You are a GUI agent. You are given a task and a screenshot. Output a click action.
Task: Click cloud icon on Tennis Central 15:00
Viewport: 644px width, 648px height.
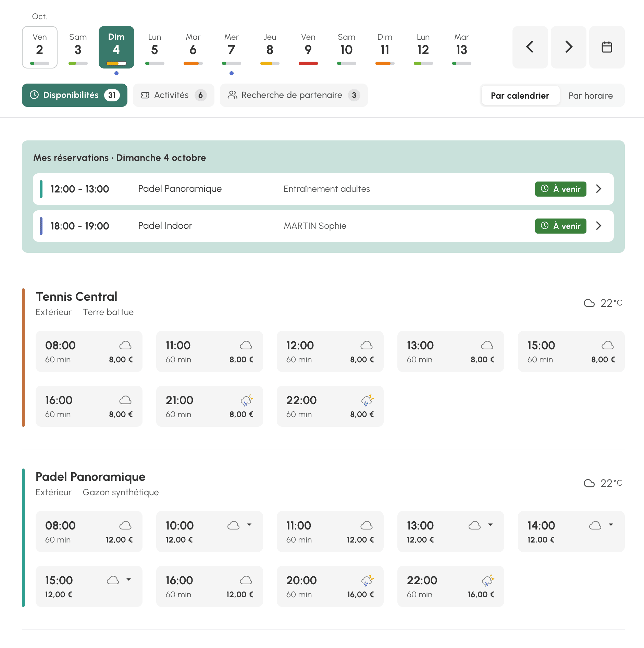coord(608,345)
